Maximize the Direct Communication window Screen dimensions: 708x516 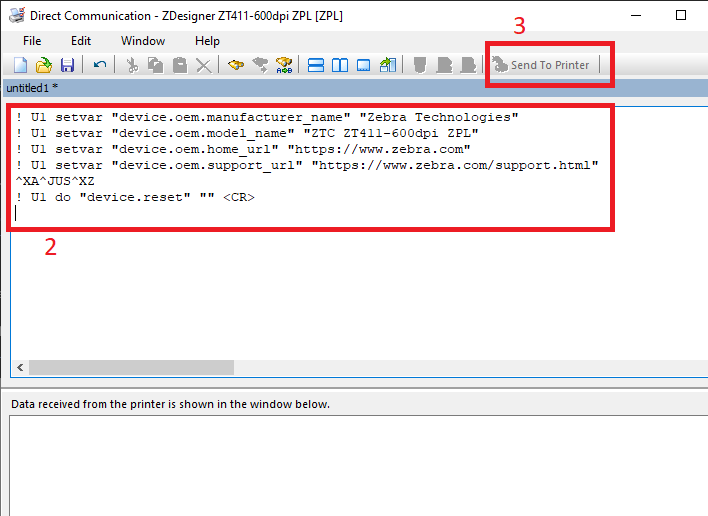point(681,15)
